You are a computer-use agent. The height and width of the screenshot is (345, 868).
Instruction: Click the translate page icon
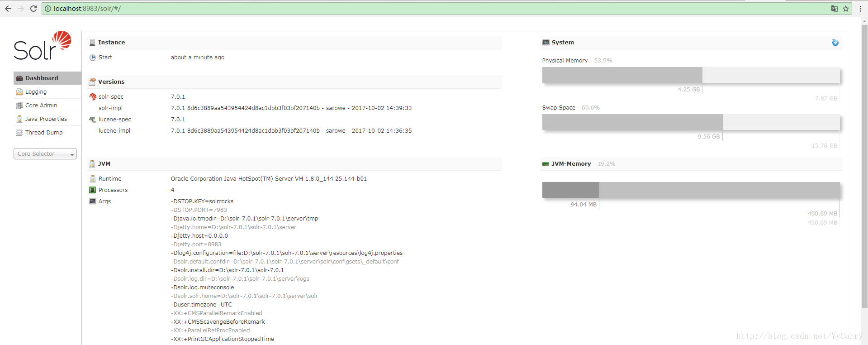[x=834, y=9]
